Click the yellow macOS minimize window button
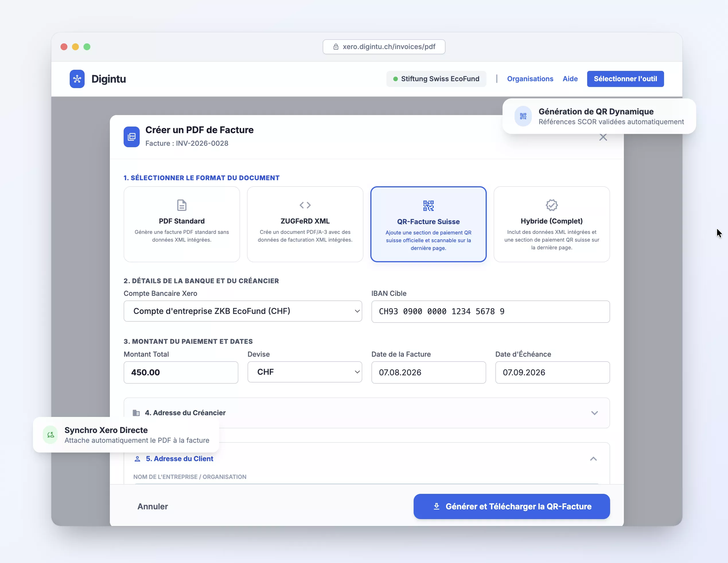This screenshot has height=563, width=728. point(75,47)
